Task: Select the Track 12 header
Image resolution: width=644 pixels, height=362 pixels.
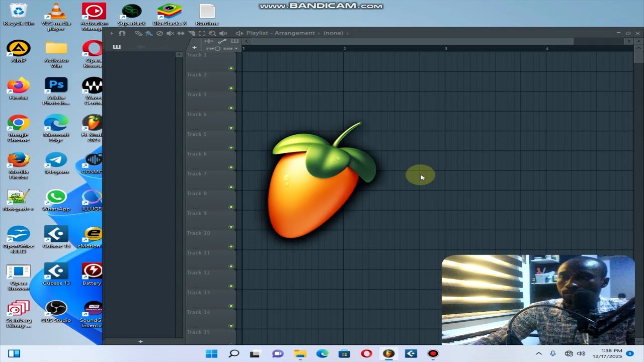Action: tap(211, 279)
